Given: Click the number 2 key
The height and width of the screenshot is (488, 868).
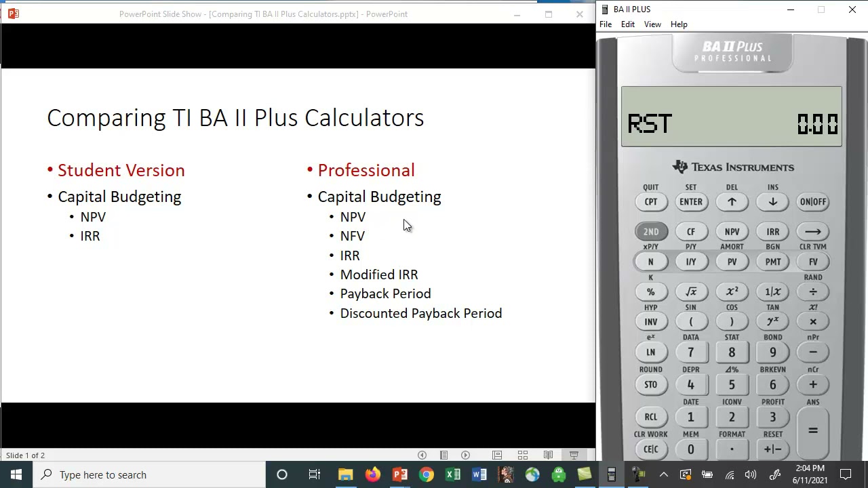Looking at the screenshot, I should (732, 417).
